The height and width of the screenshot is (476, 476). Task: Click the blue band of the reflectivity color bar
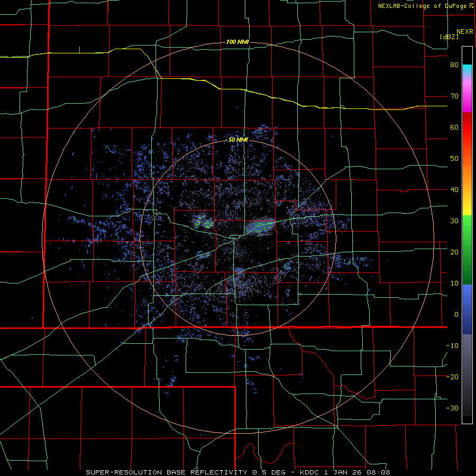click(x=467, y=309)
